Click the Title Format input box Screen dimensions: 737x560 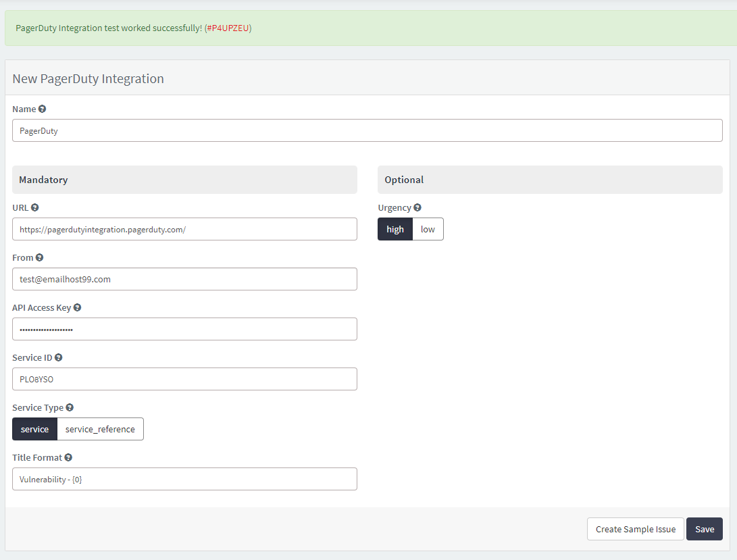point(184,479)
